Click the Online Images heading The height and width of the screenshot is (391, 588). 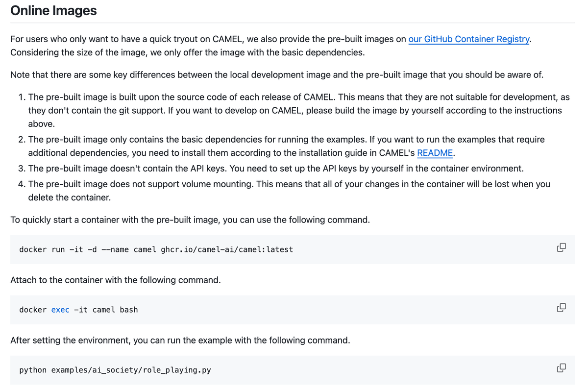click(x=53, y=11)
